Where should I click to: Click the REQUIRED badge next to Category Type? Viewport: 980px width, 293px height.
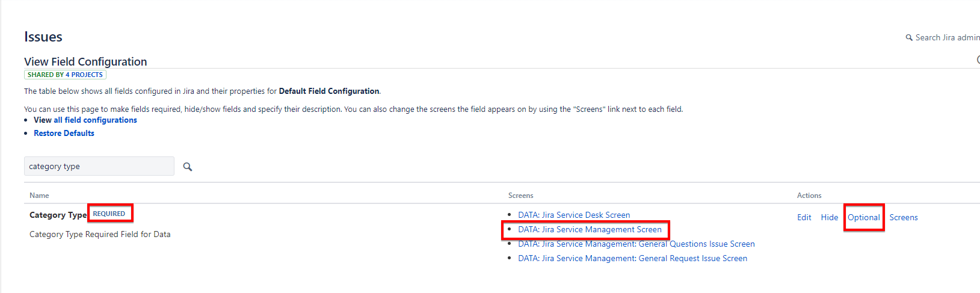tap(109, 214)
